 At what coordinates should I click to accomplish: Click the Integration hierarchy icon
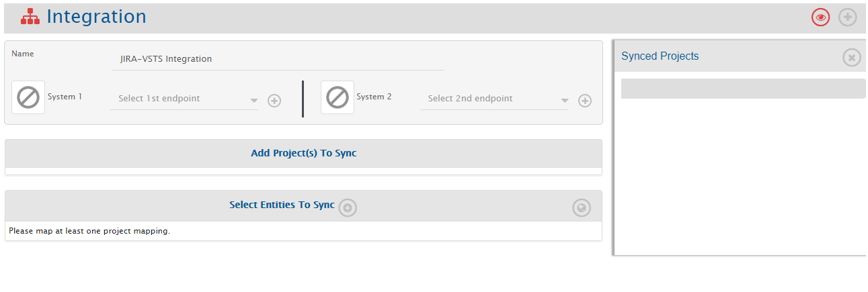click(30, 17)
